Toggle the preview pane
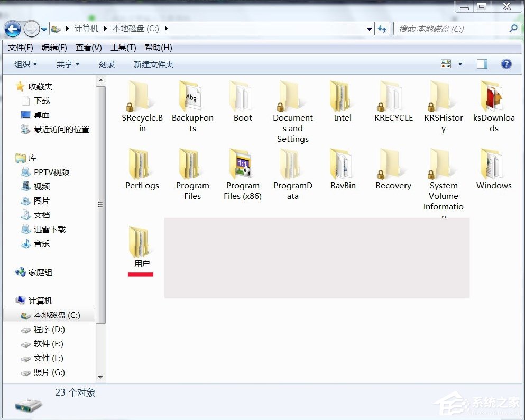The height and width of the screenshot is (420, 525). (x=482, y=63)
